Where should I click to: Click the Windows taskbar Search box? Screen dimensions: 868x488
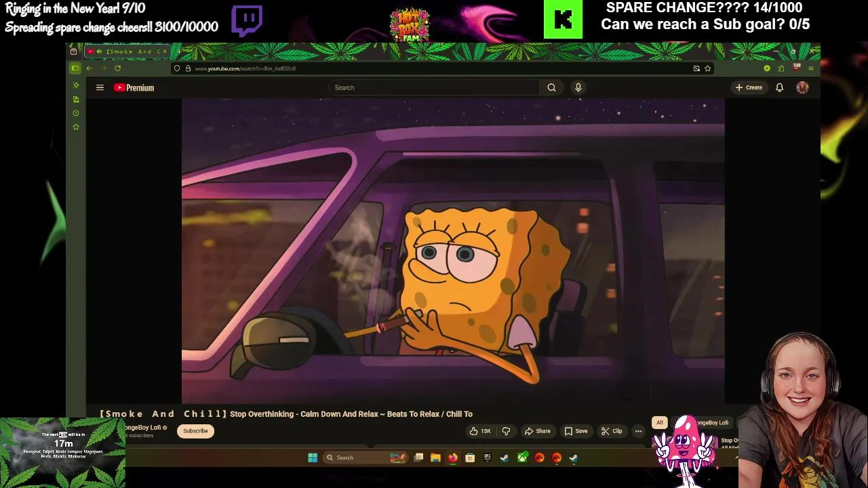click(366, 457)
